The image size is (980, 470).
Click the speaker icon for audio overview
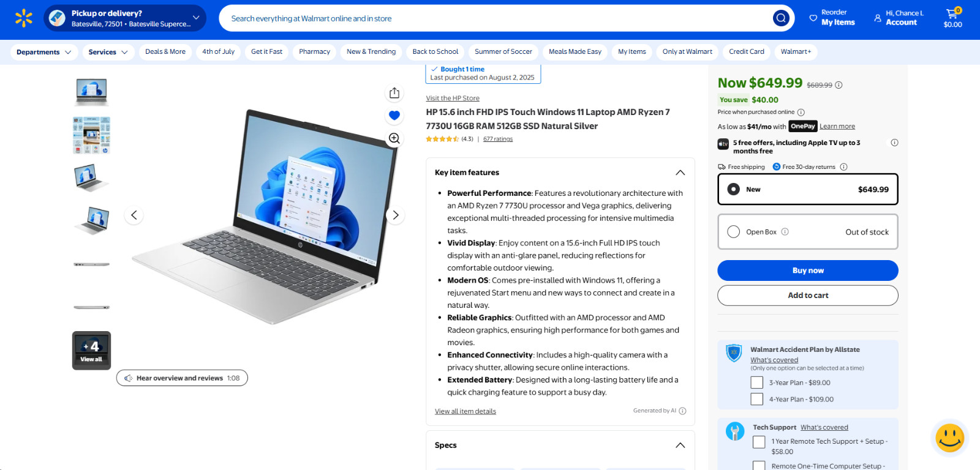click(x=129, y=378)
